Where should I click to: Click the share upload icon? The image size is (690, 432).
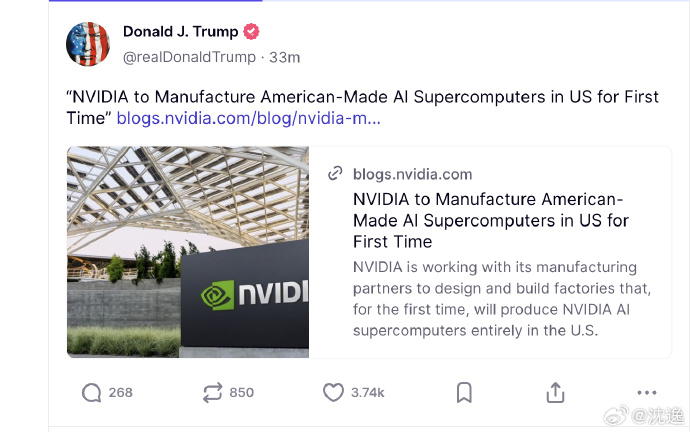point(555,393)
